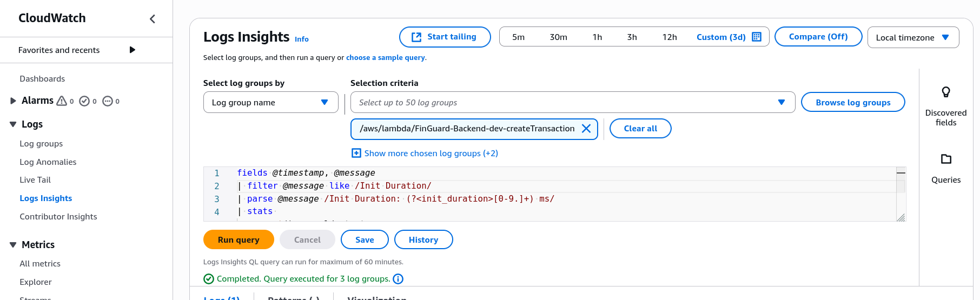Expand the Favorites and recents section

coord(132,50)
